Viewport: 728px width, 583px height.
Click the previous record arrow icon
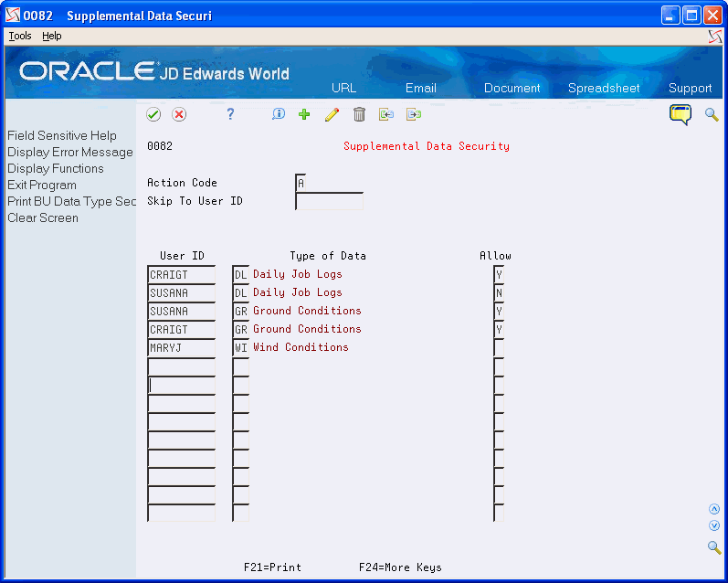coord(386,114)
